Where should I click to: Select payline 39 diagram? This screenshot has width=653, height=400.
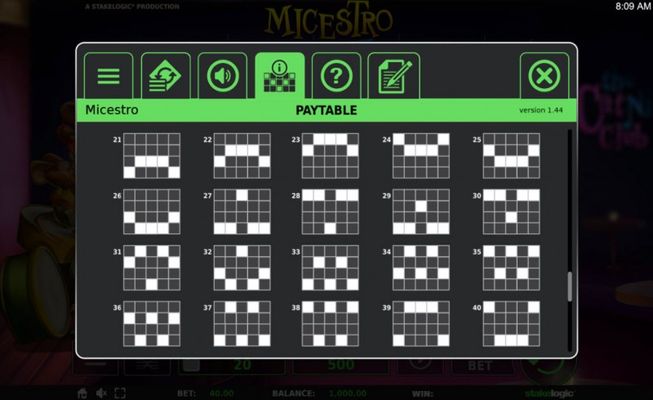(421, 324)
